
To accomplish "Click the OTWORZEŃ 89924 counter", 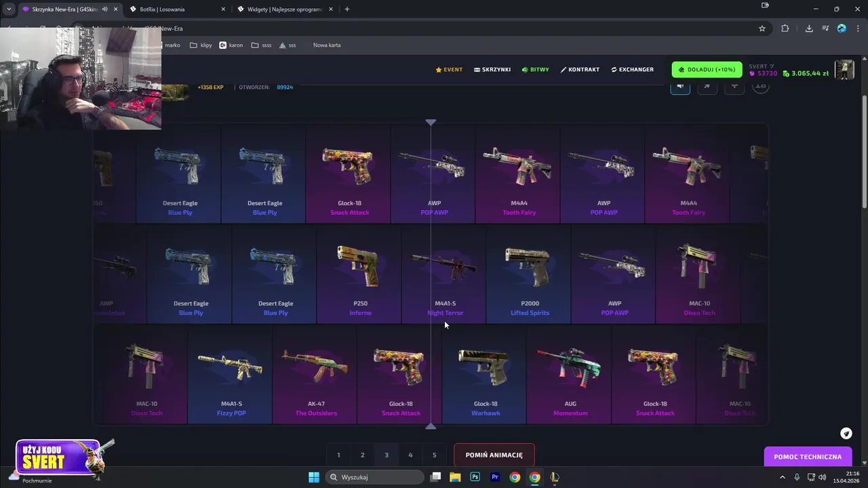I will pos(266,87).
